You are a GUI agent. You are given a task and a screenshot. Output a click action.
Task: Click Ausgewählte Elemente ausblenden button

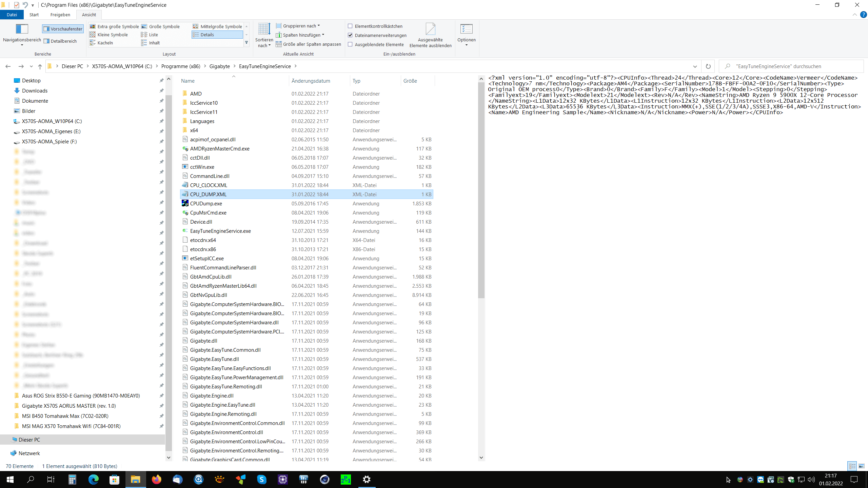coord(430,35)
